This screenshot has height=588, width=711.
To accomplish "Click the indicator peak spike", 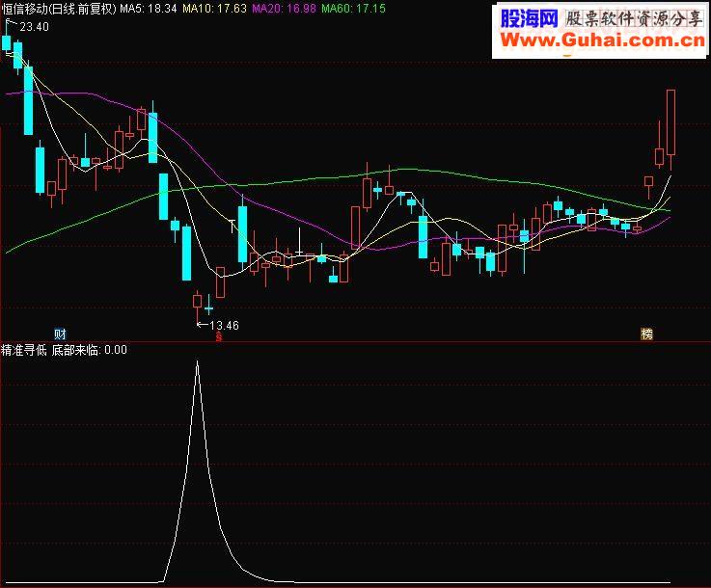I will pos(197,362).
